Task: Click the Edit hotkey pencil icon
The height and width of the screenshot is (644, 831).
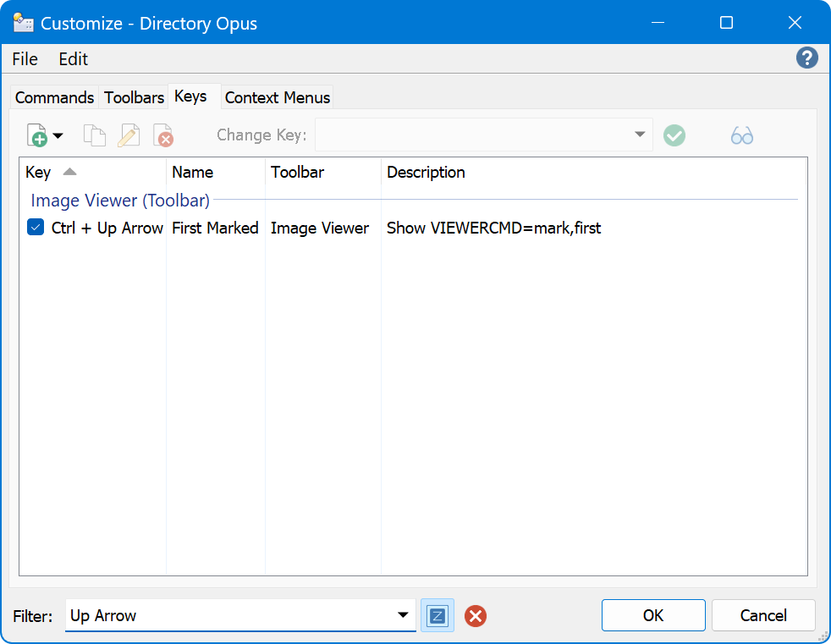Action: (129, 135)
